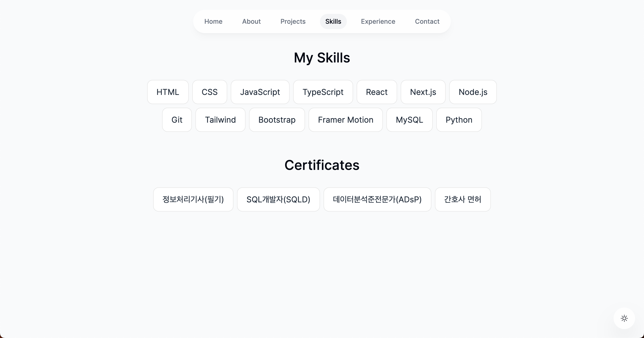Jump to the Experience nav link
This screenshot has height=338, width=644.
[x=378, y=21]
